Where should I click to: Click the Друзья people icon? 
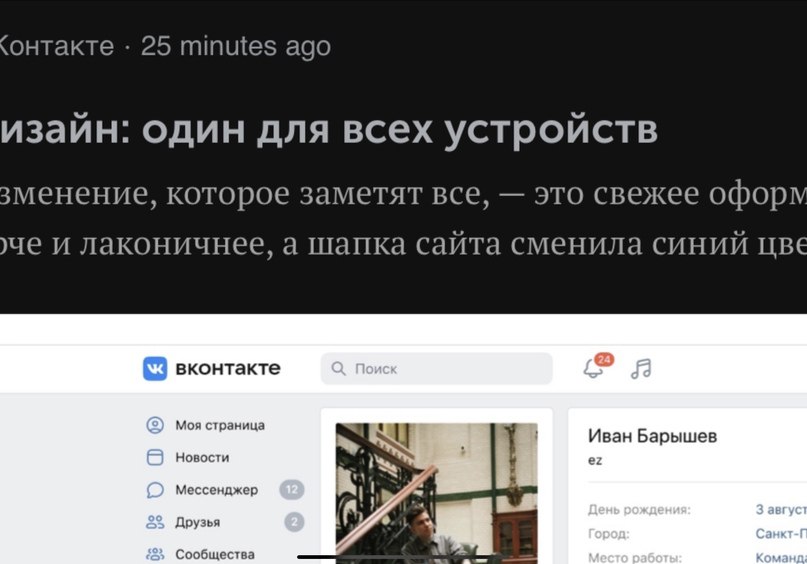pyautogui.click(x=155, y=522)
